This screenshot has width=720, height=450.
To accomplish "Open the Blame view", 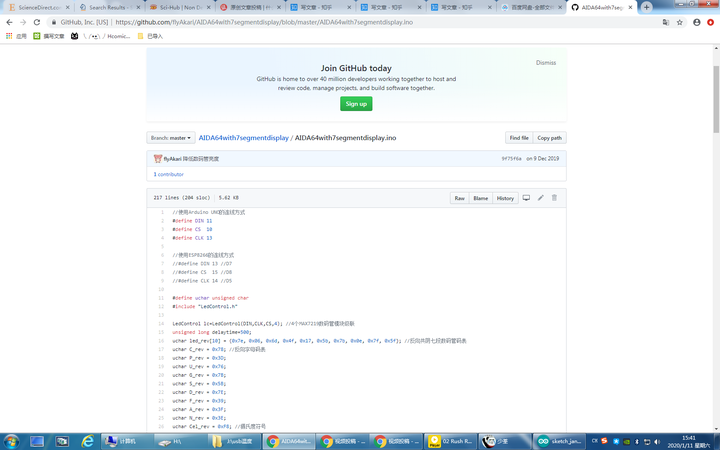I will 481,198.
